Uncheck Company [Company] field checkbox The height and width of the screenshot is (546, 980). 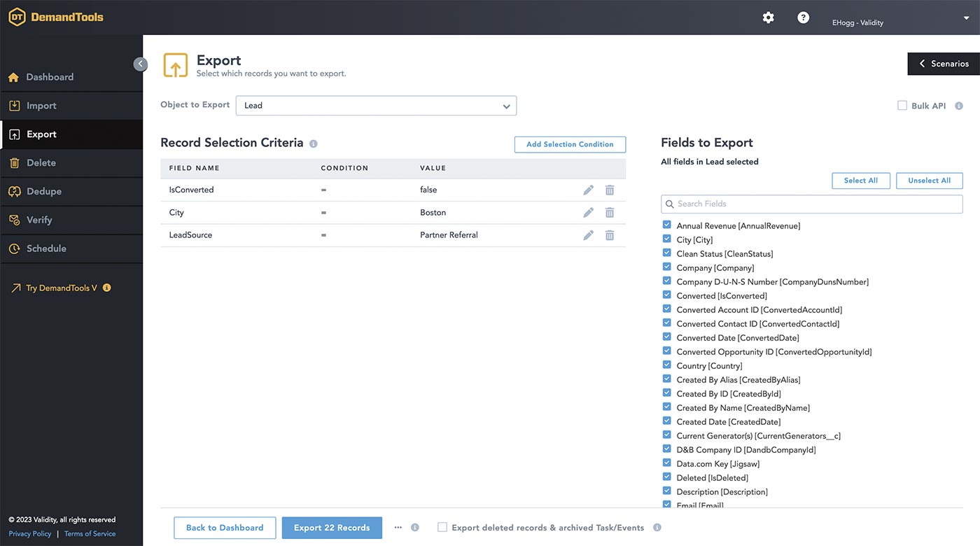pyautogui.click(x=666, y=267)
